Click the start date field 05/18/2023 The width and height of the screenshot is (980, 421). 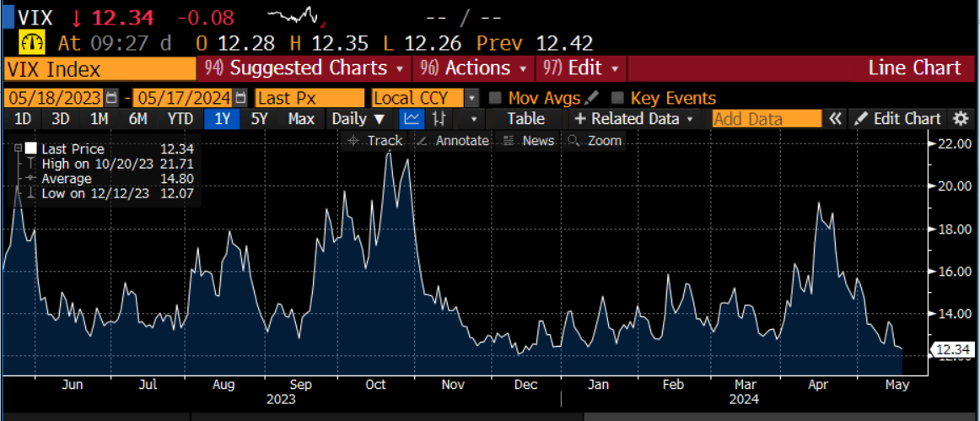[55, 98]
